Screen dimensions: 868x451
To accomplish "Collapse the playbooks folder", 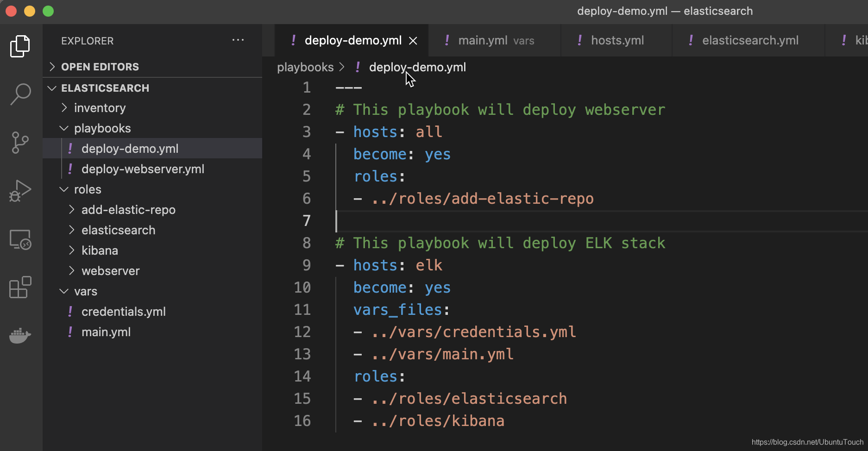I will coord(64,128).
